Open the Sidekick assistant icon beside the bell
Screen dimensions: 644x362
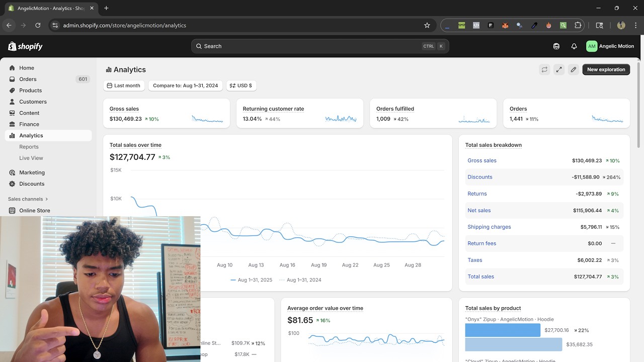[556, 46]
